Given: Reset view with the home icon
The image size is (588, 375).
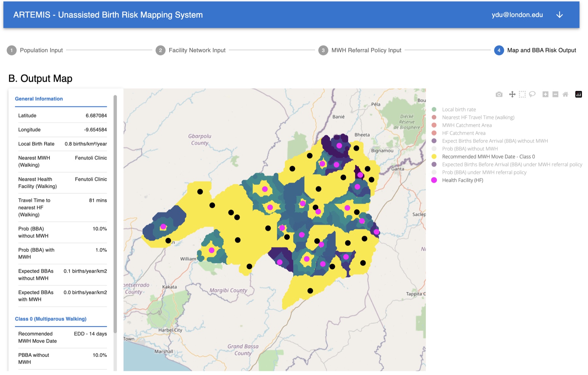Looking at the screenshot, I should coord(565,94).
